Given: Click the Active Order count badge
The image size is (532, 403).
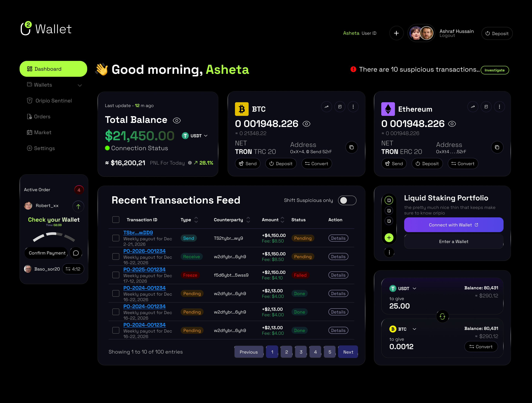Looking at the screenshot, I should pyautogui.click(x=79, y=190).
